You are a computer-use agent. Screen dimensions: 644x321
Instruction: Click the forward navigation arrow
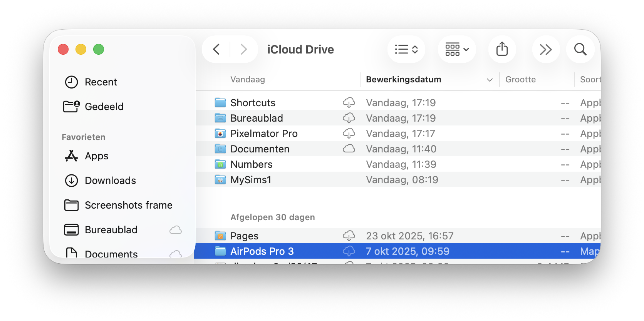(243, 49)
